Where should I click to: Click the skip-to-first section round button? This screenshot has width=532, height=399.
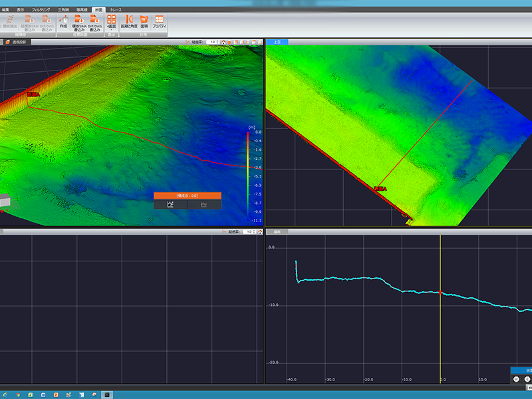click(x=516, y=379)
